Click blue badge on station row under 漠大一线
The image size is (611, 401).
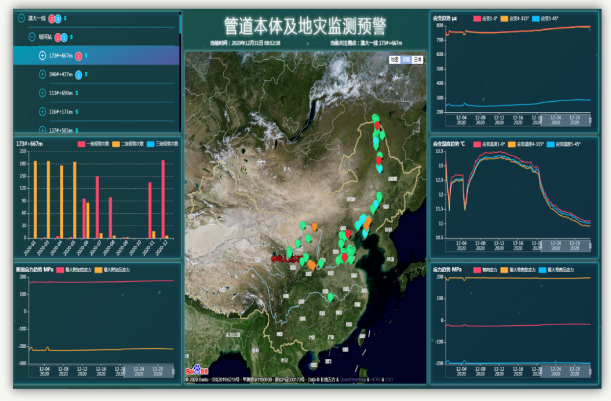click(64, 37)
